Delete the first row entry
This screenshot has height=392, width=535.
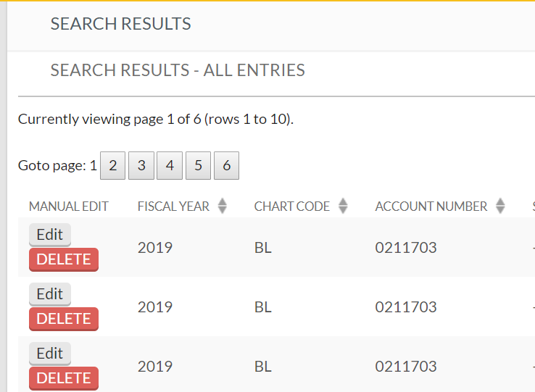(64, 259)
